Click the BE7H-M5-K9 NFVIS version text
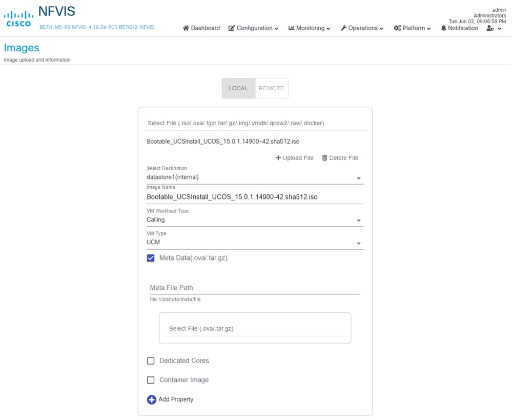This screenshot has width=512, height=420. pyautogui.click(x=97, y=27)
